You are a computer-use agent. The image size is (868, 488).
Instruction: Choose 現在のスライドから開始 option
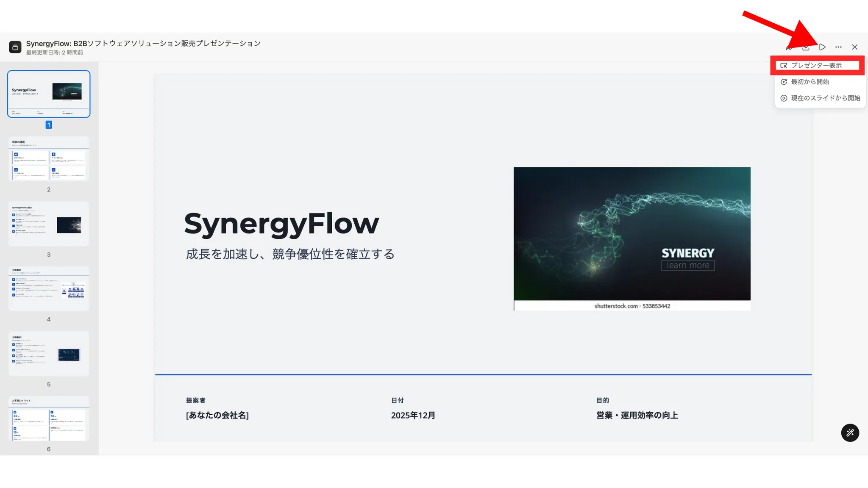tap(825, 98)
